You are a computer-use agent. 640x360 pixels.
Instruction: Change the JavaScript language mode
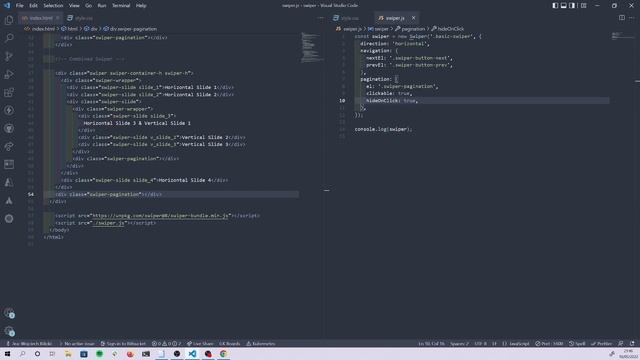(x=516, y=344)
